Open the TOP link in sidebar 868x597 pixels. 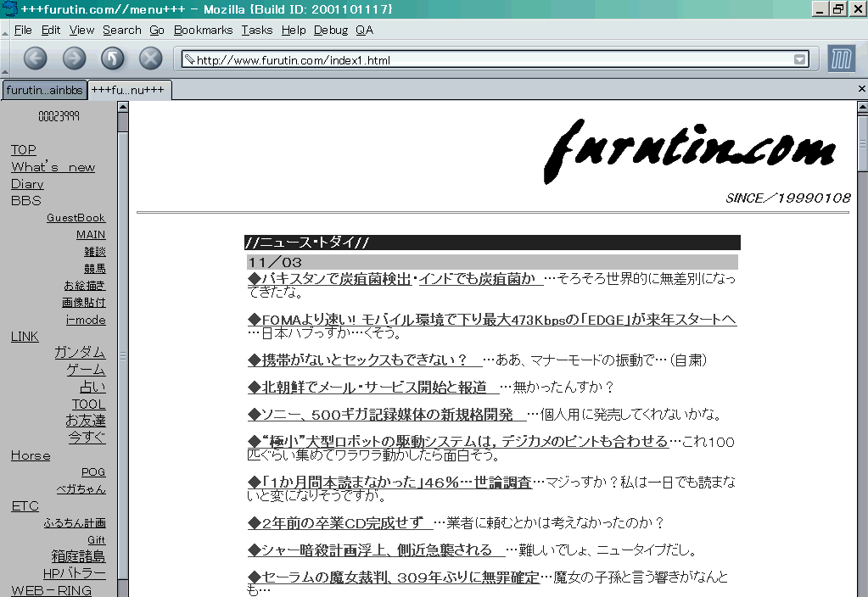pyautogui.click(x=23, y=150)
